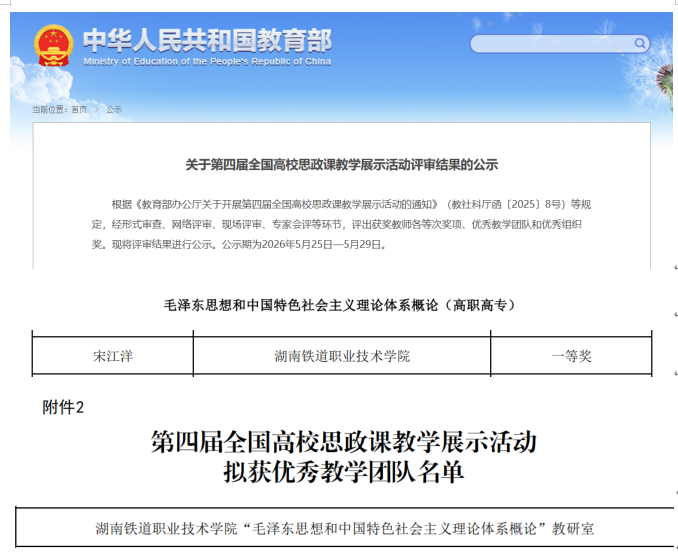678x554 pixels.
Task: Click the search magnifier icon
Action: [640, 43]
